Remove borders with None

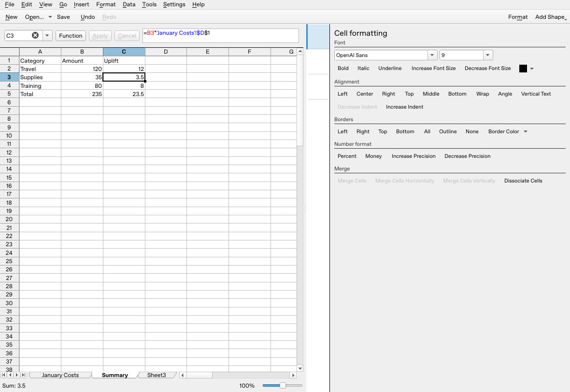[472, 131]
